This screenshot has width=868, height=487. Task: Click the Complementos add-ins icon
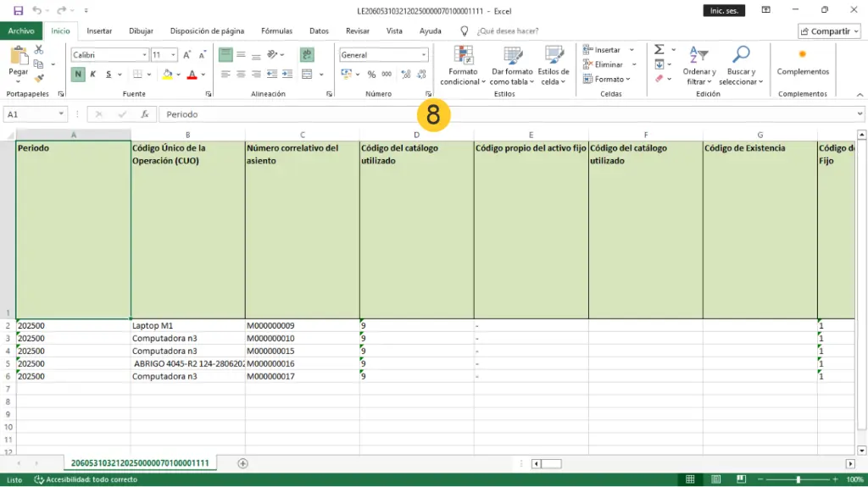[x=803, y=56]
